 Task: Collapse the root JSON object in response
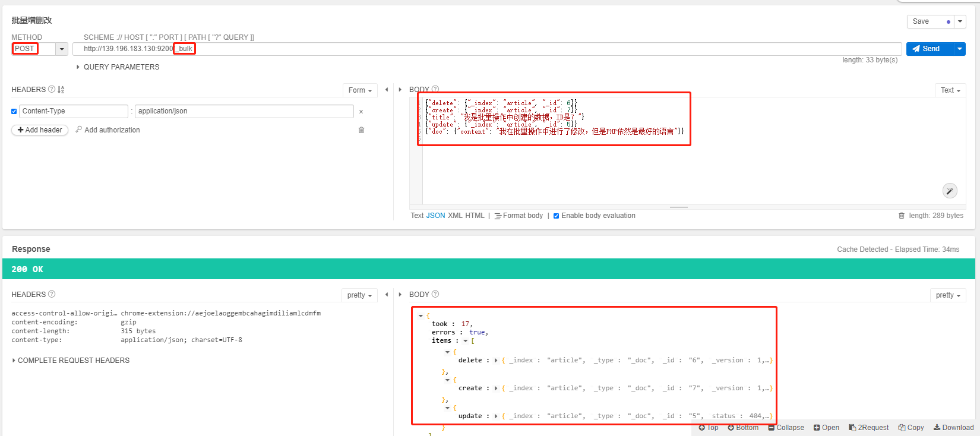(421, 316)
